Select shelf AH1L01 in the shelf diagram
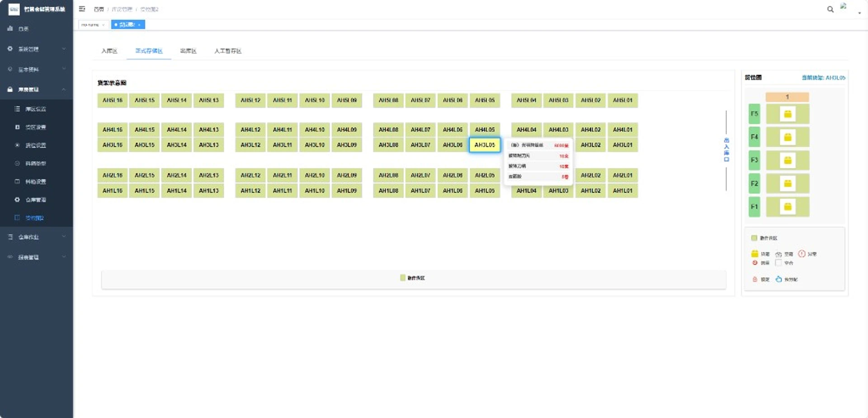The image size is (868, 418). (x=623, y=191)
